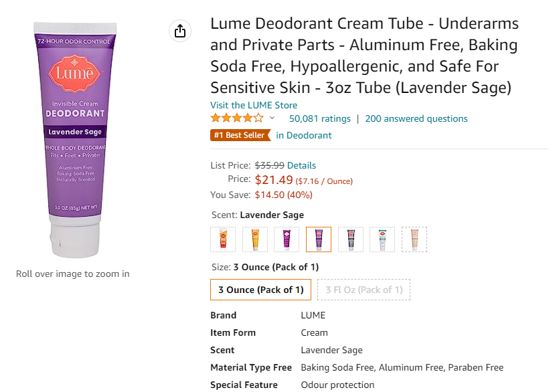Click the #1 Best Seller badge
This screenshot has width=555, height=392.
[240, 135]
